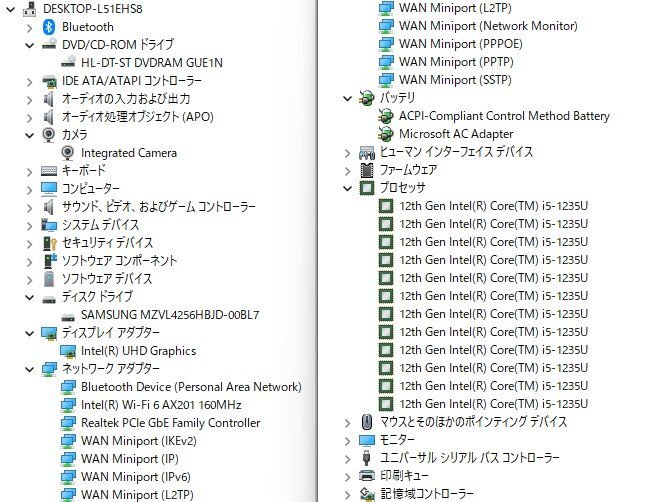Click the IDE ATA/ATAPI controller icon

point(49,81)
